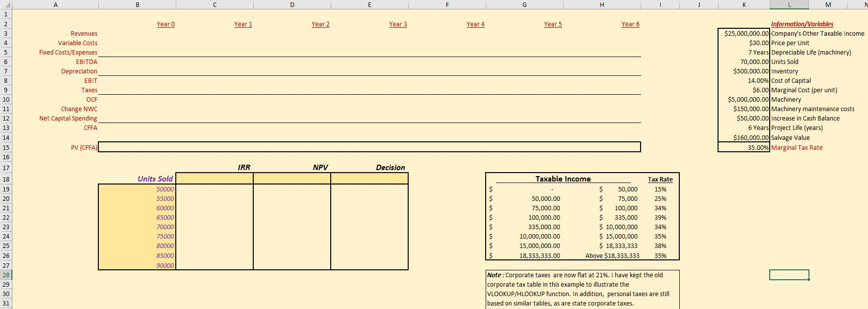
Task: Select the 6 Years project life cell
Action: [744, 128]
